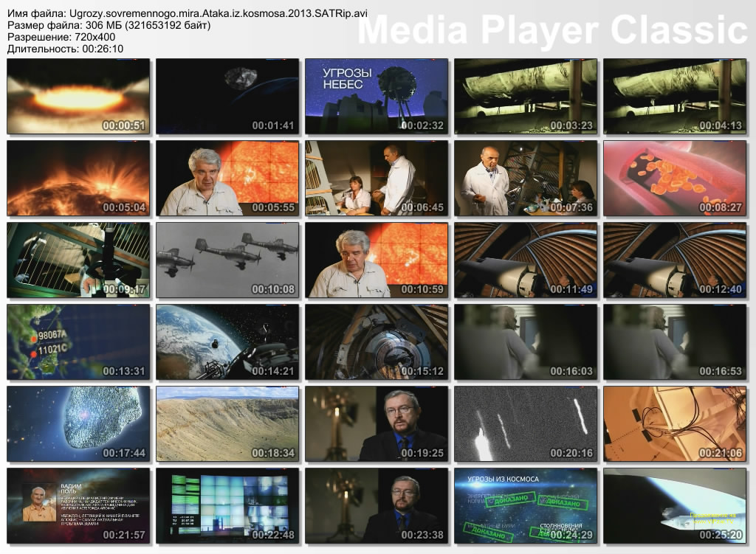This screenshot has height=554, width=756.
Task: Click the explosion thumbnail at 00:00:51
Action: (x=78, y=97)
